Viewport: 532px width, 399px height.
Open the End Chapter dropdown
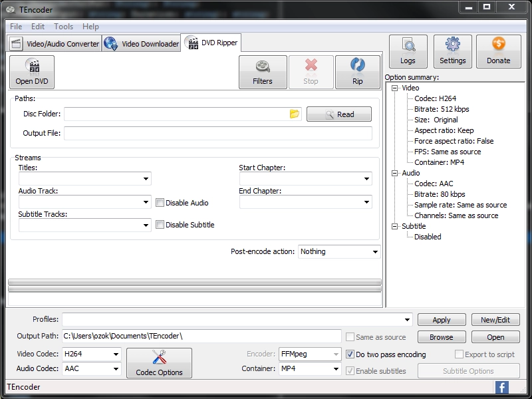[306, 202]
